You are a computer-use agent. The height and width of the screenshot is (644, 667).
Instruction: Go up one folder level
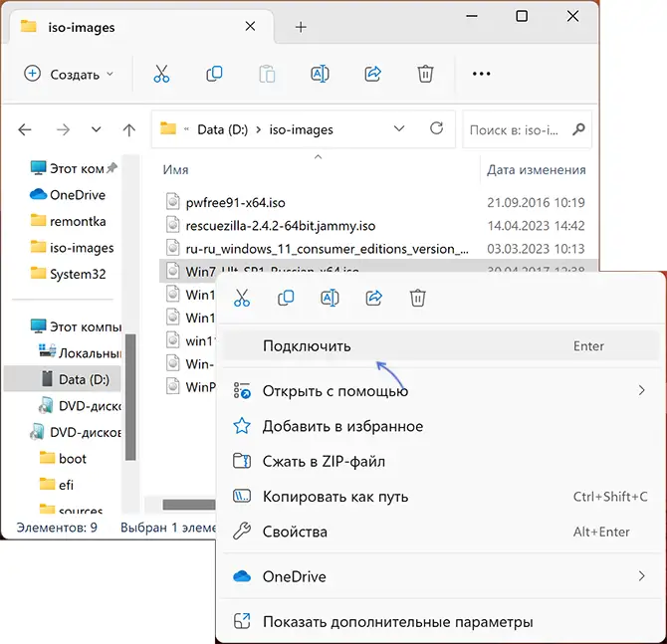128,129
